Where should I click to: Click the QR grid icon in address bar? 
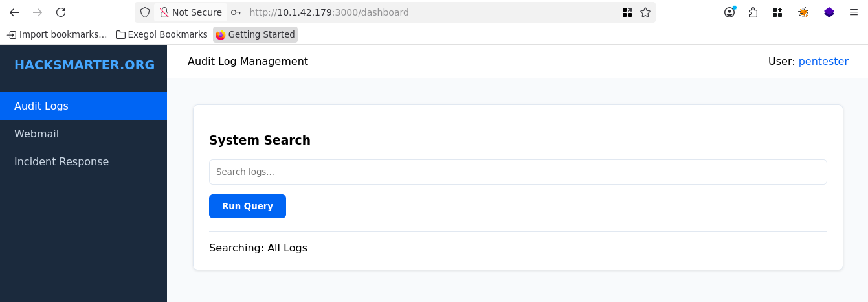[x=627, y=13]
